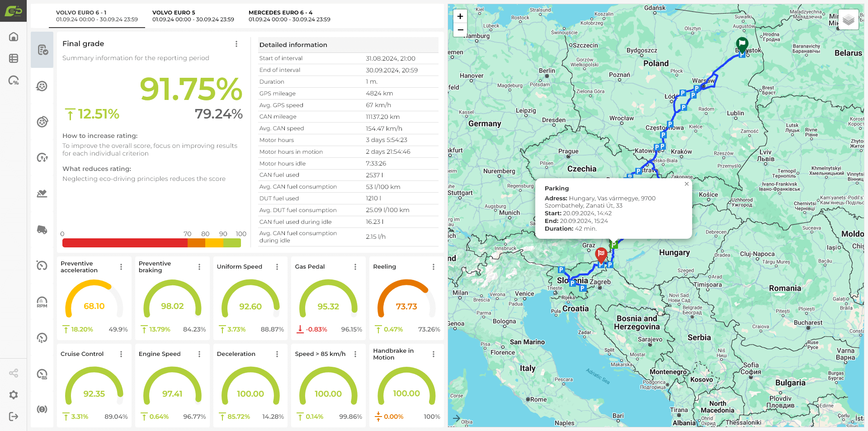The height and width of the screenshot is (431, 868).
Task: Click the red-to-green rating scale bar
Action: coord(151,243)
